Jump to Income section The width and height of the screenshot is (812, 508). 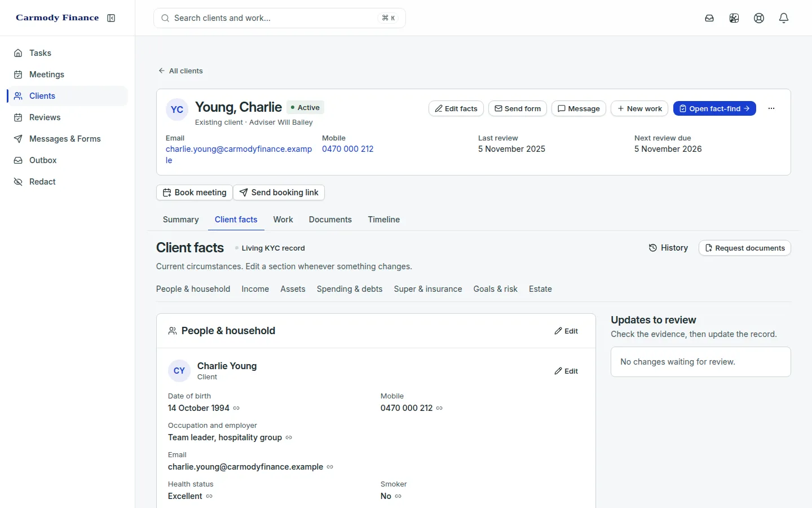coord(255,289)
